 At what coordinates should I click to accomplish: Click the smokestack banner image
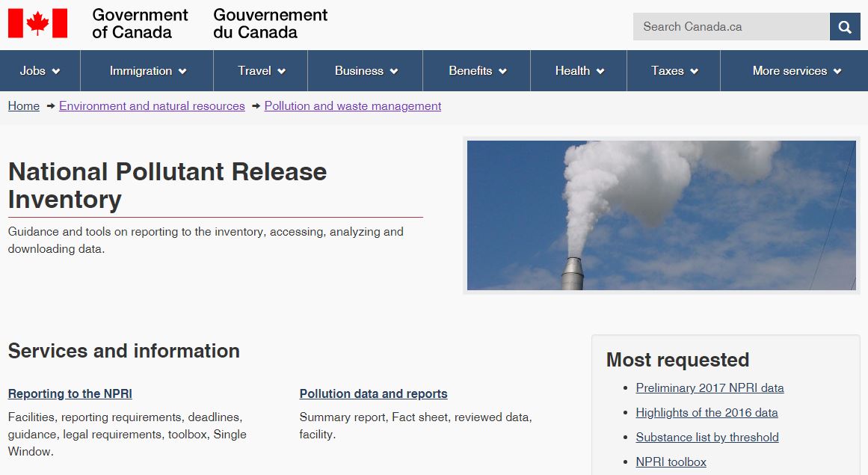[x=661, y=215]
